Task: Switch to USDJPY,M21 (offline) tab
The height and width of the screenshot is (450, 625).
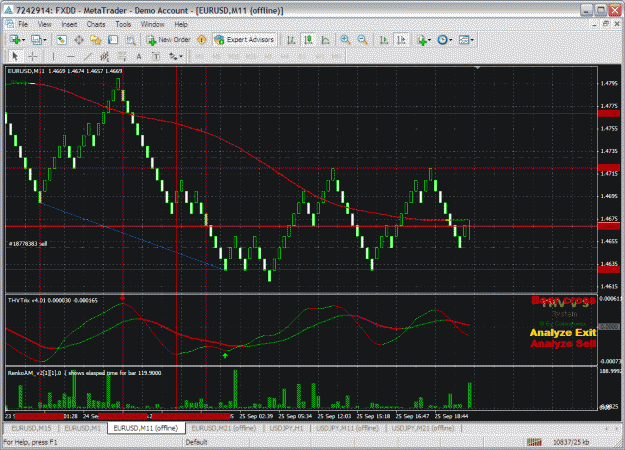Action: (x=423, y=428)
